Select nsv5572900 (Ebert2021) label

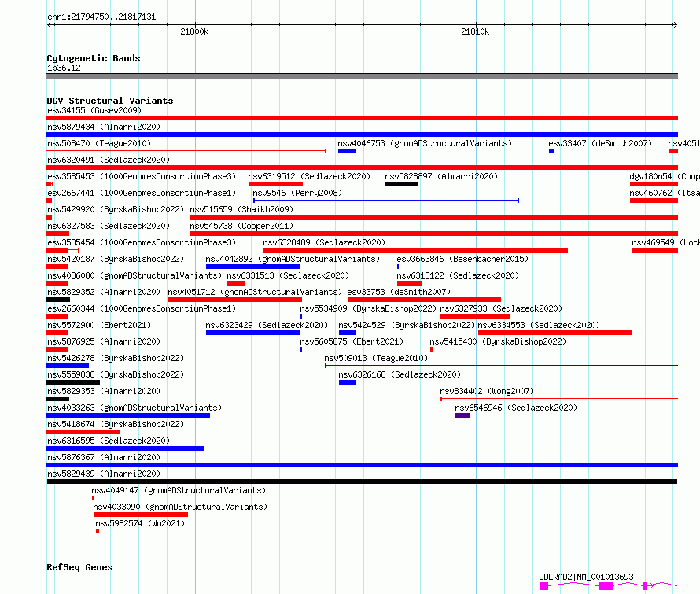point(99,325)
